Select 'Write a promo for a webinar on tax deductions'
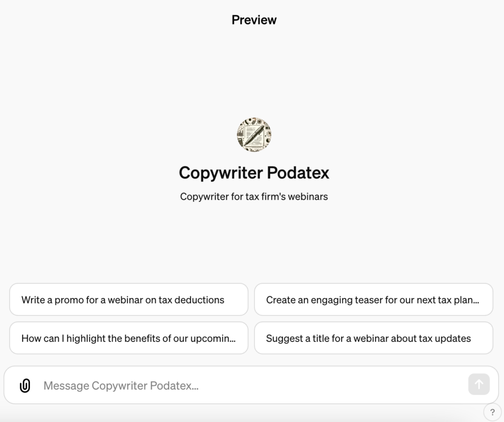Image resolution: width=504 pixels, height=422 pixels. tap(128, 299)
